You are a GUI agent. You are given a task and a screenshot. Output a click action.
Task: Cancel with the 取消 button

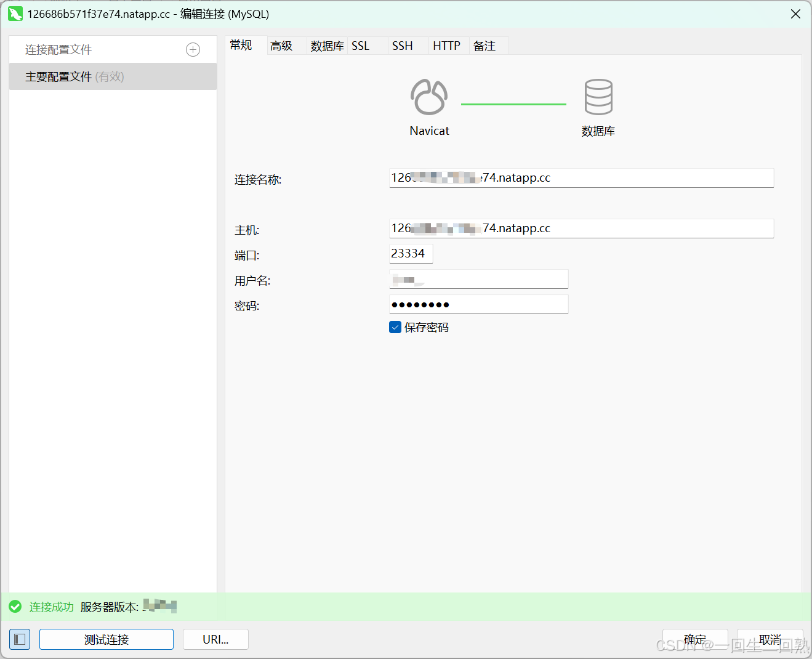771,639
